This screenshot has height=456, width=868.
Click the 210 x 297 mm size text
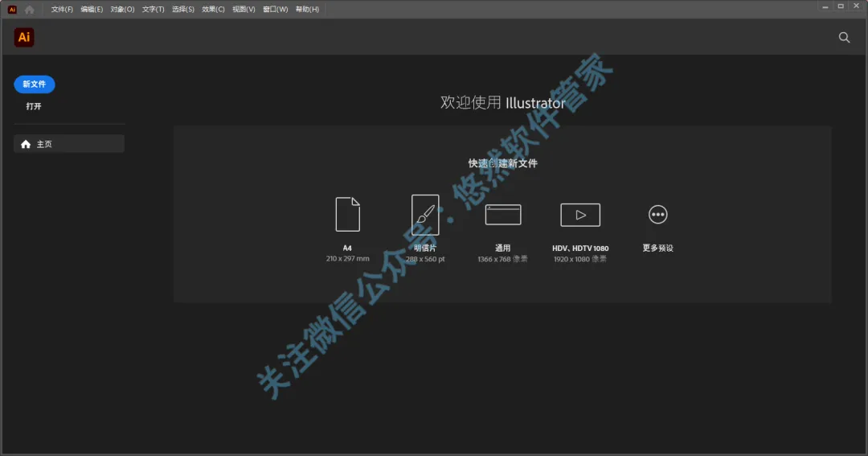click(348, 259)
